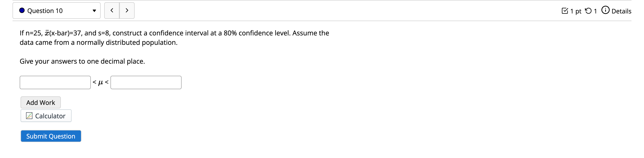Click the Question 10 selector box
Viewport: 644px width, 158px height.
pyautogui.click(x=56, y=11)
